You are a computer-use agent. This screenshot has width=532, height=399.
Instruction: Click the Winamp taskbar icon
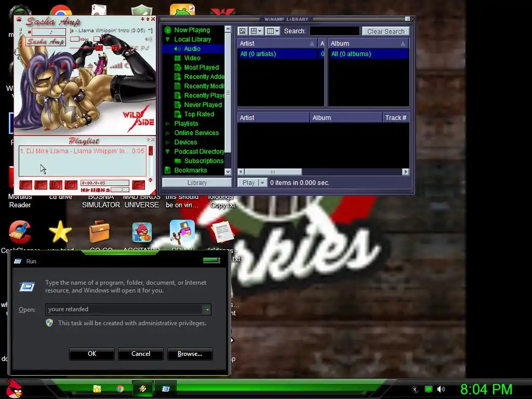click(x=143, y=389)
